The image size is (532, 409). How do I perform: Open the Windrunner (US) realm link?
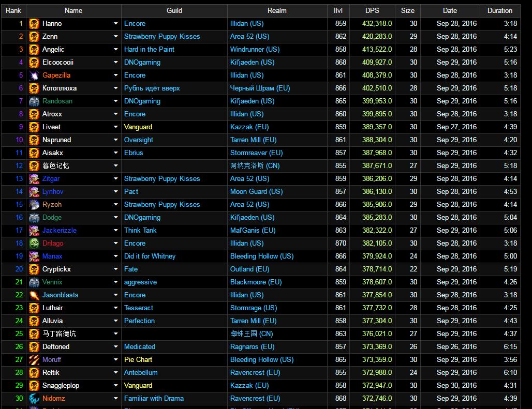255,50
